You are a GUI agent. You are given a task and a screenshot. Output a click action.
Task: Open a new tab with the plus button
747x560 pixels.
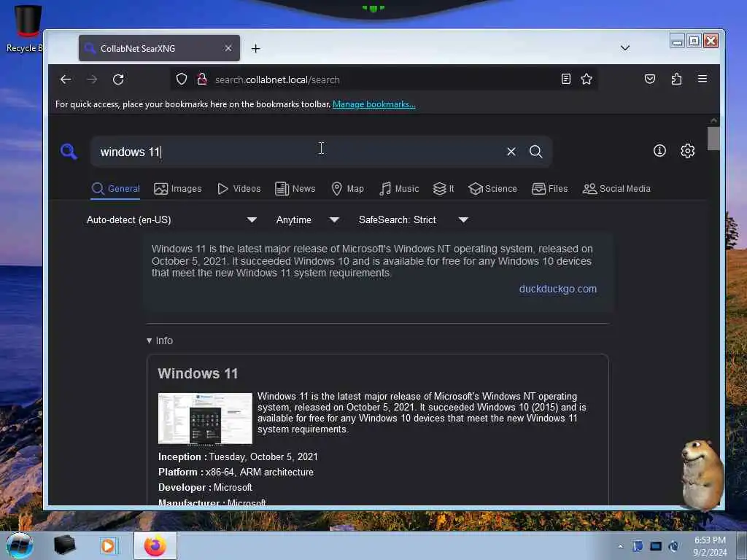[x=256, y=49]
